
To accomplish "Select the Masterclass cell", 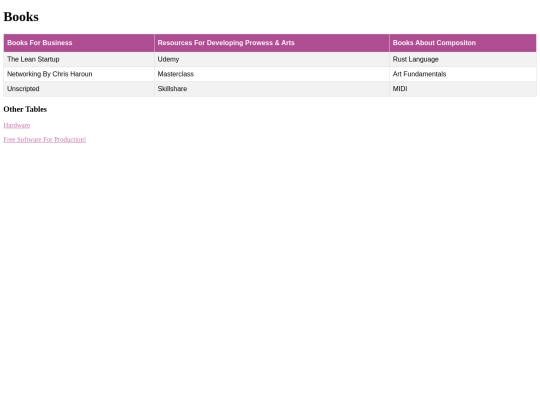I will [272, 74].
